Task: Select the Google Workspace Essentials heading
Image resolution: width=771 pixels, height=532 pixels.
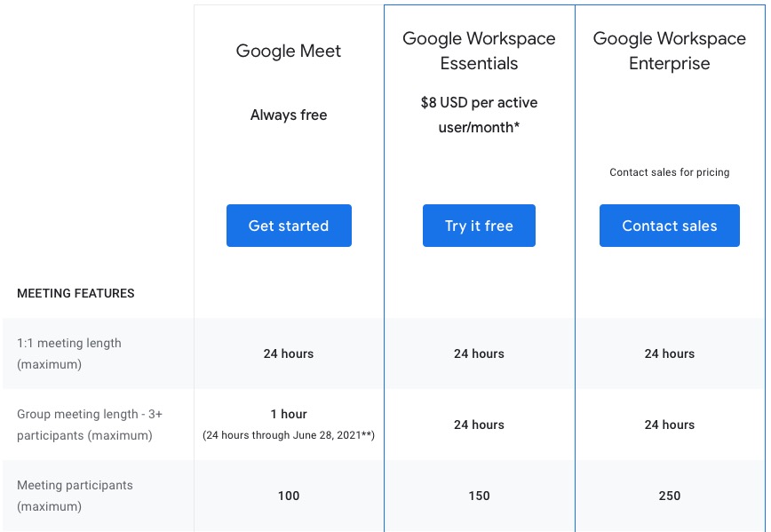Action: (479, 52)
